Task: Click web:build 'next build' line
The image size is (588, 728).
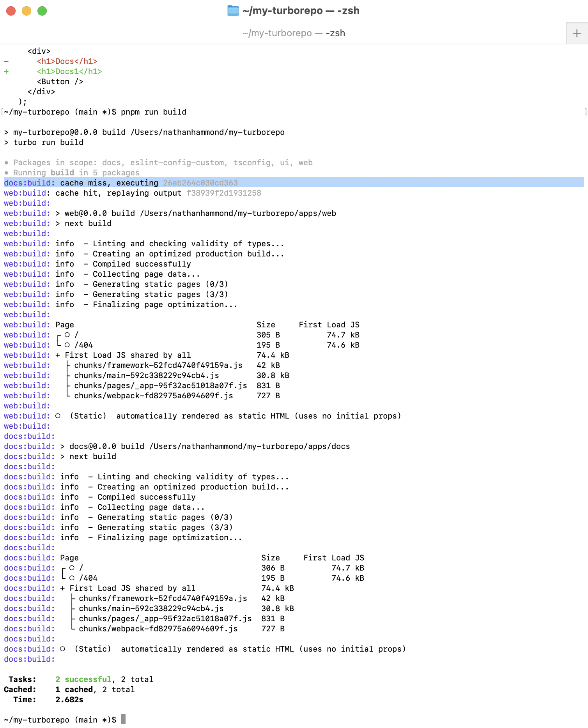Action: (x=58, y=223)
